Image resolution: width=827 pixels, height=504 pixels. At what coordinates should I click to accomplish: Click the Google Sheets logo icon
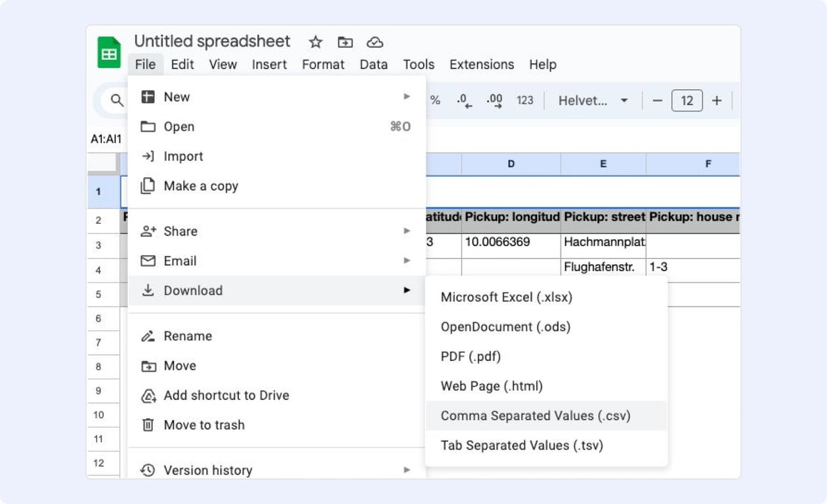(x=109, y=52)
